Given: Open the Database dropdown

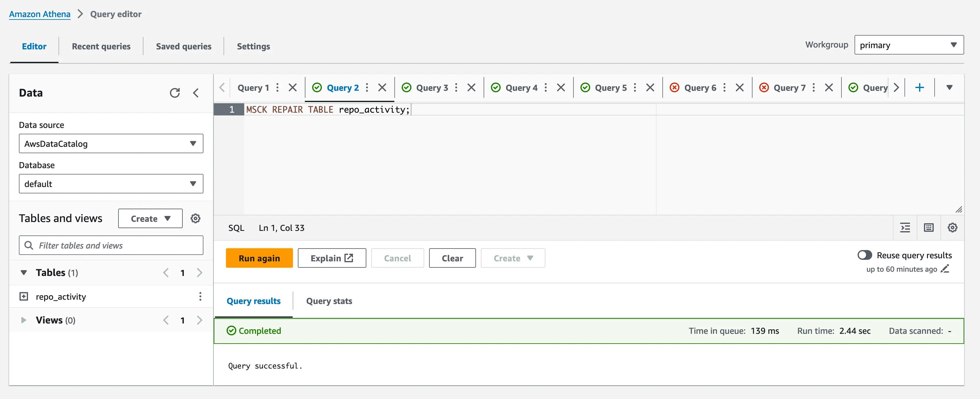Looking at the screenshot, I should point(111,183).
